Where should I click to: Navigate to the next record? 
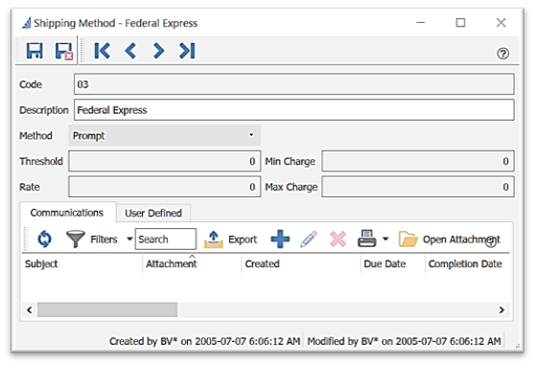[x=158, y=50]
